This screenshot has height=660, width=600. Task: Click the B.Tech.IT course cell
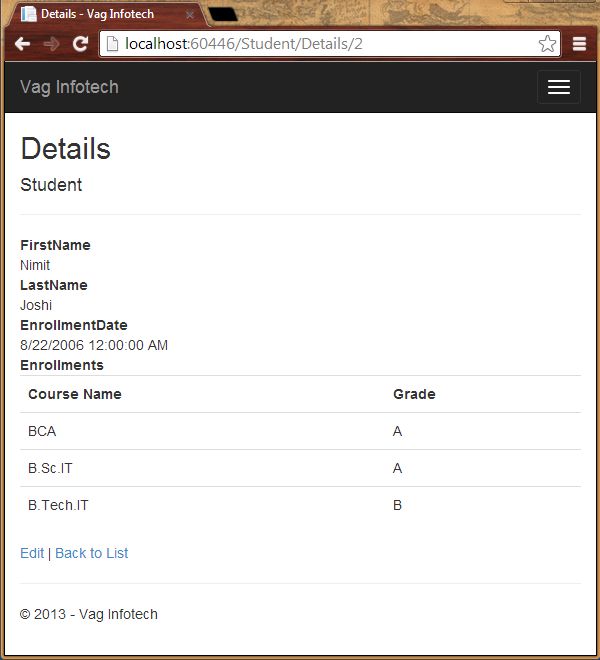58,505
